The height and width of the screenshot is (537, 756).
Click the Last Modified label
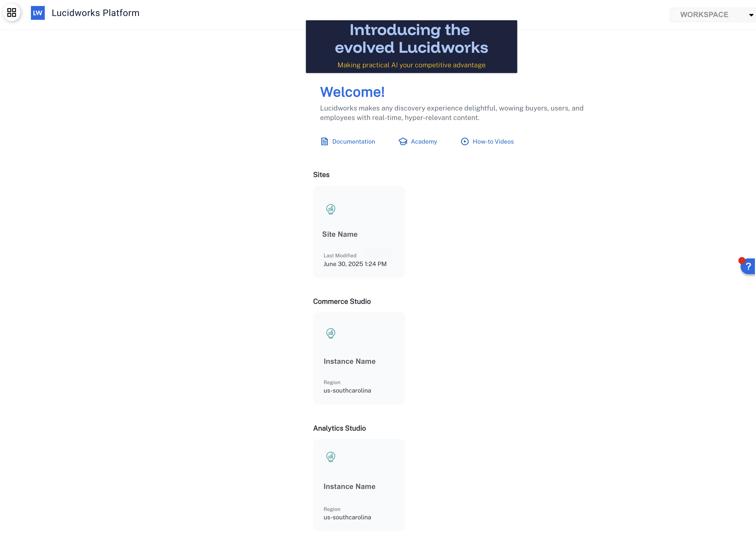coord(340,255)
